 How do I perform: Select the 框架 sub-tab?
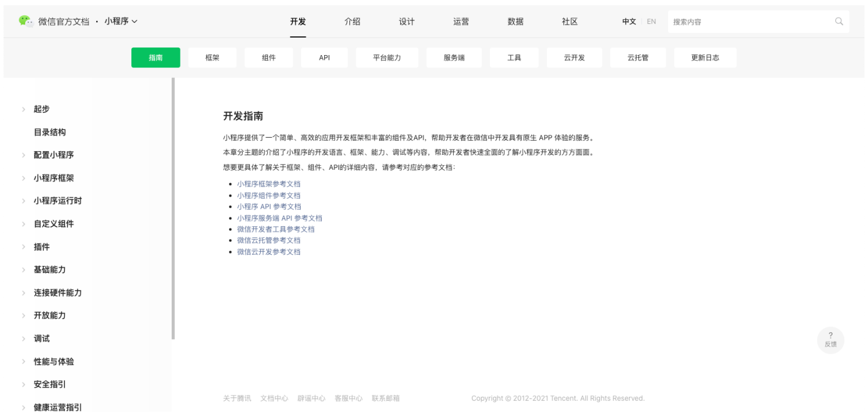[212, 57]
